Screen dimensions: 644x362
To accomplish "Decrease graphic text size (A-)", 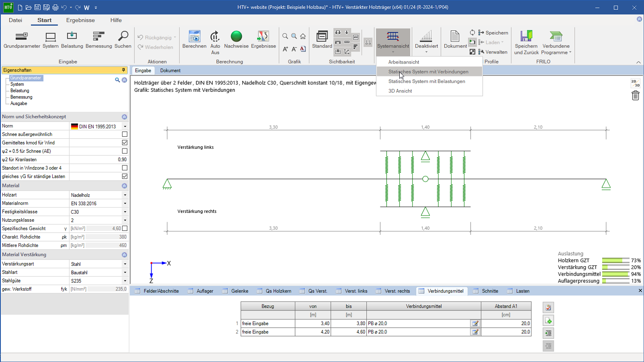I will pos(294,49).
